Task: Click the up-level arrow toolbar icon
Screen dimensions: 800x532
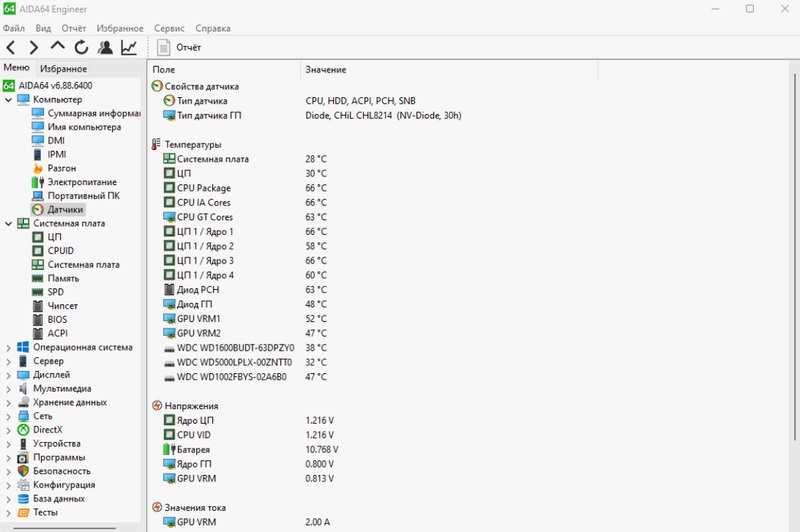Action: click(57, 46)
